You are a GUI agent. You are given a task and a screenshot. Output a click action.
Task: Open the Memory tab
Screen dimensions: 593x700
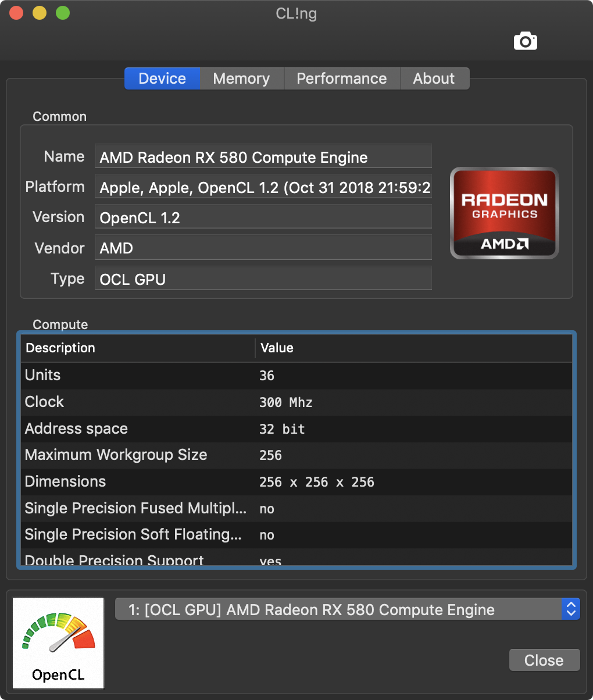(x=241, y=78)
